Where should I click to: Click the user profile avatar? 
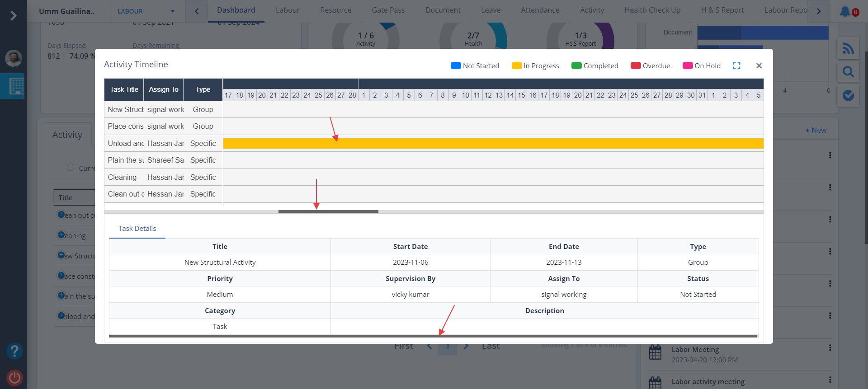tap(14, 58)
